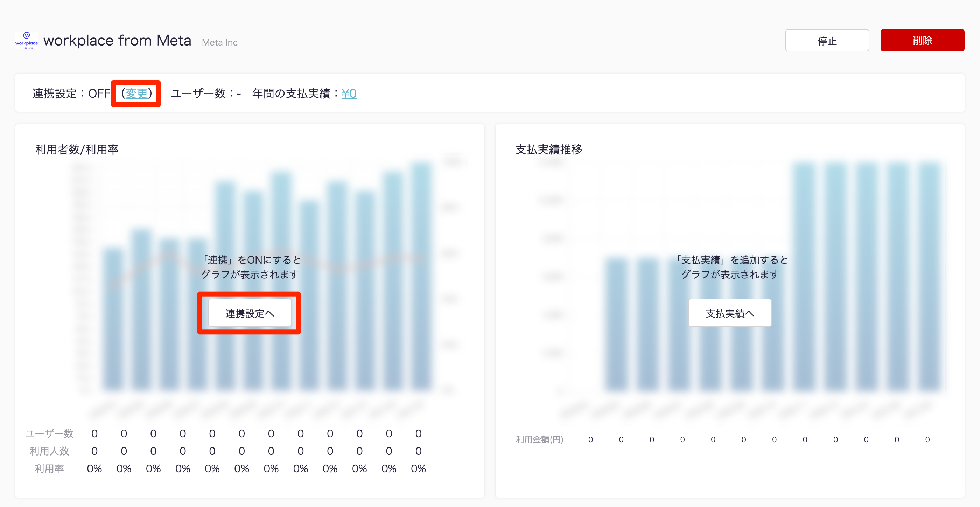Click the workplace from Meta title
Image resolution: width=980 pixels, height=507 pixels.
117,40
